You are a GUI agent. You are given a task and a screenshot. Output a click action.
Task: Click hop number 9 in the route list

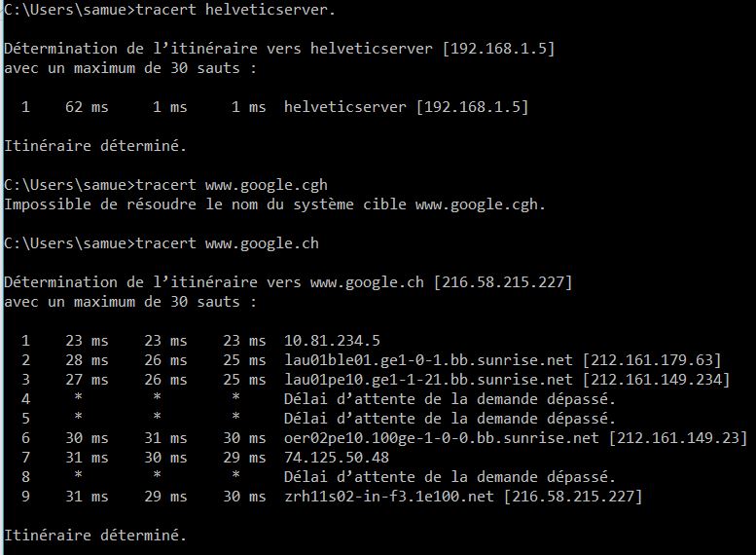25,497
